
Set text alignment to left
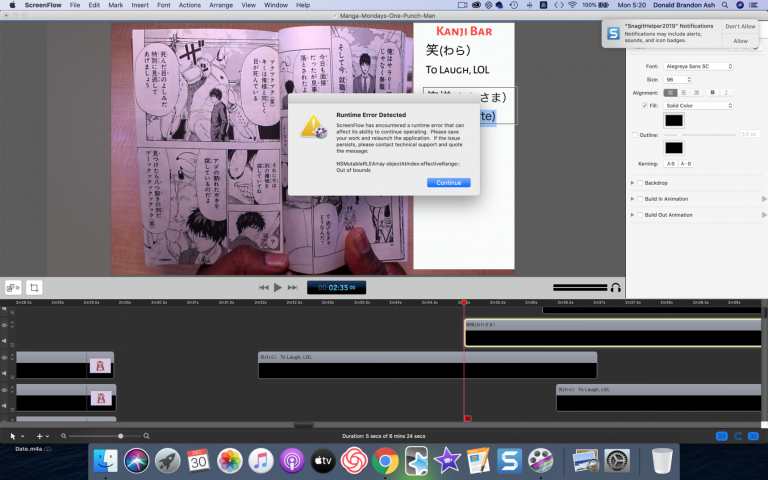click(670, 93)
